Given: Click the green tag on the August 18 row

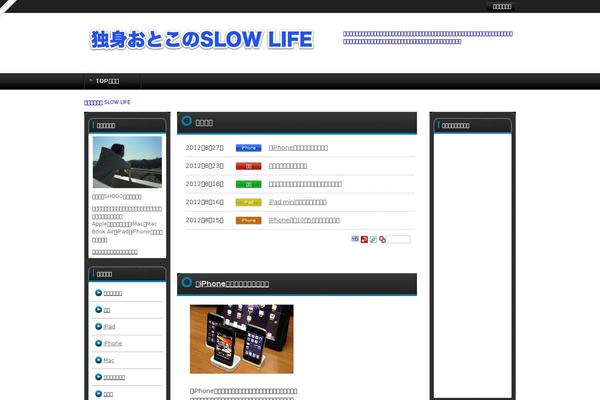Looking at the screenshot, I should [248, 184].
